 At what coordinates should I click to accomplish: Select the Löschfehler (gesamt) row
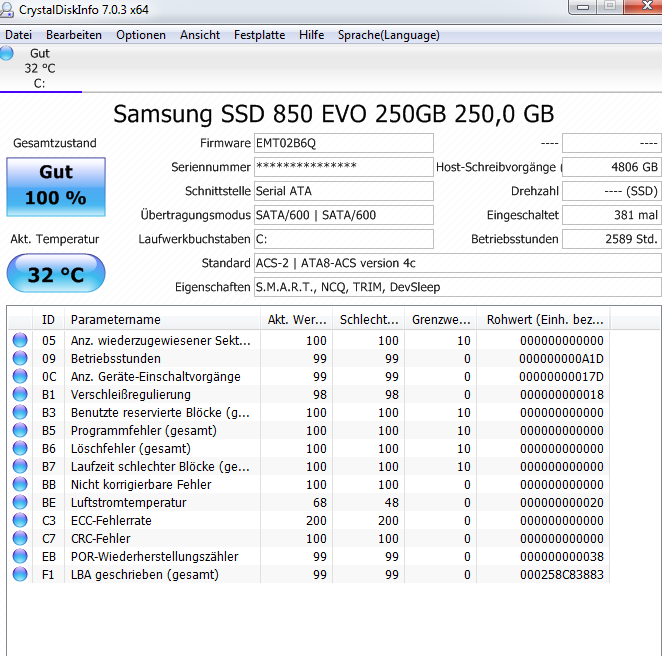(309, 448)
